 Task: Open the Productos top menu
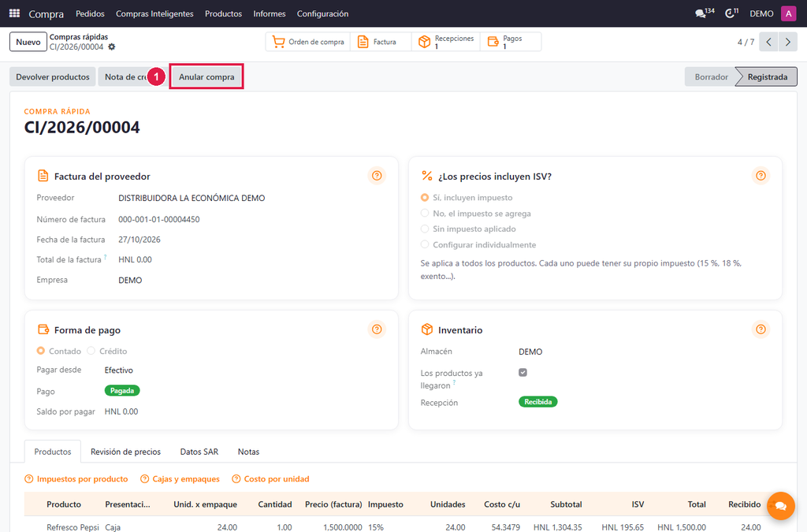[x=223, y=13]
